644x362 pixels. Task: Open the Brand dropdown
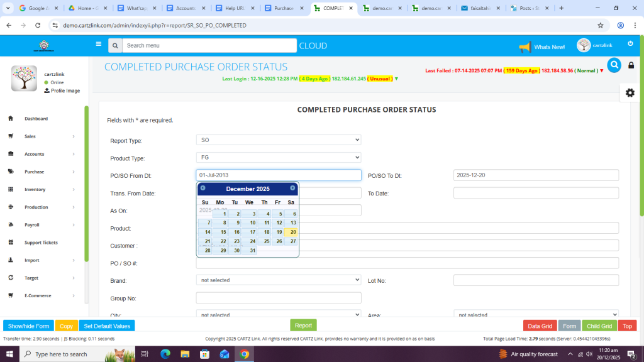[278, 280]
